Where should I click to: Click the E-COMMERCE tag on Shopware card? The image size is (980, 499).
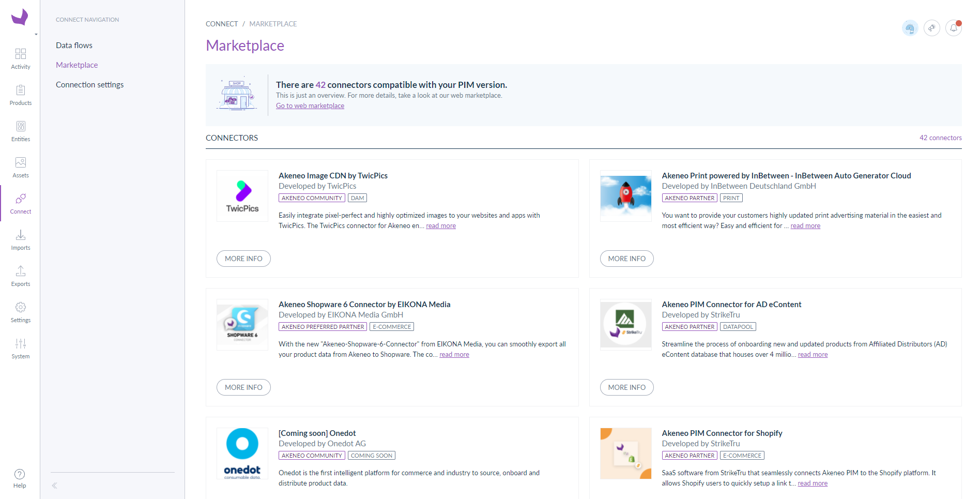coord(392,327)
